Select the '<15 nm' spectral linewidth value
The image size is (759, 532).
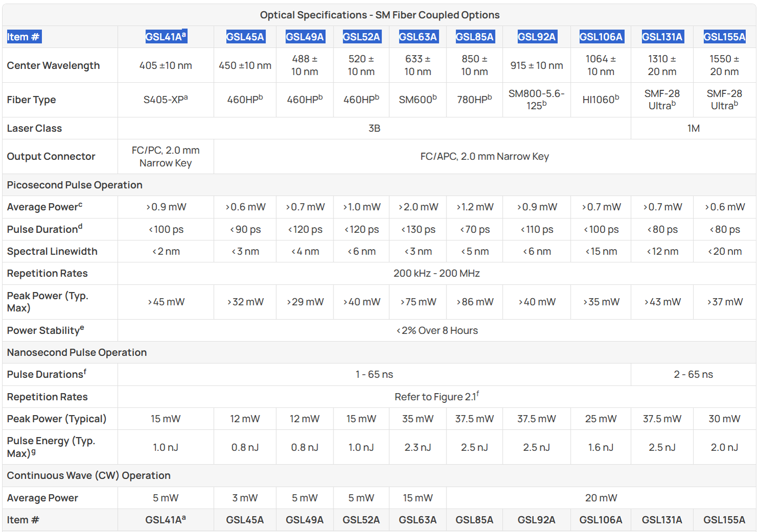[601, 251]
